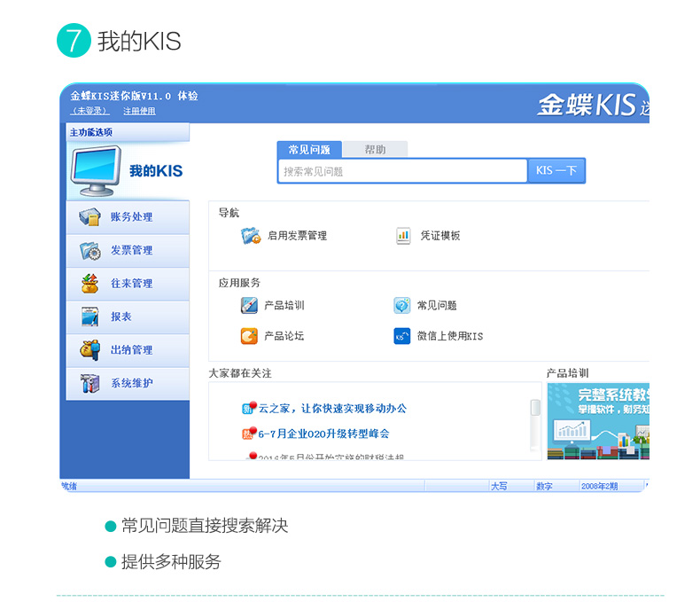
Task: Click the 搜索常见问题 search input field
Action: pyautogui.click(x=402, y=171)
